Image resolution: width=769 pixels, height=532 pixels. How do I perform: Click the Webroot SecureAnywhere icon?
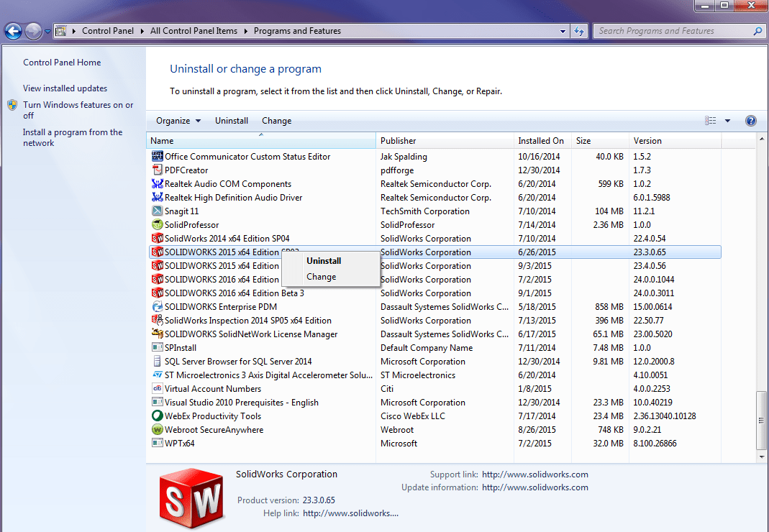157,429
